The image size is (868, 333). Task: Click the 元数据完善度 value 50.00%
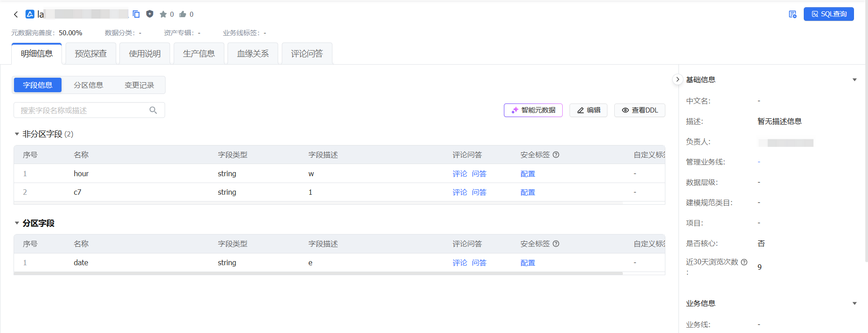point(71,33)
